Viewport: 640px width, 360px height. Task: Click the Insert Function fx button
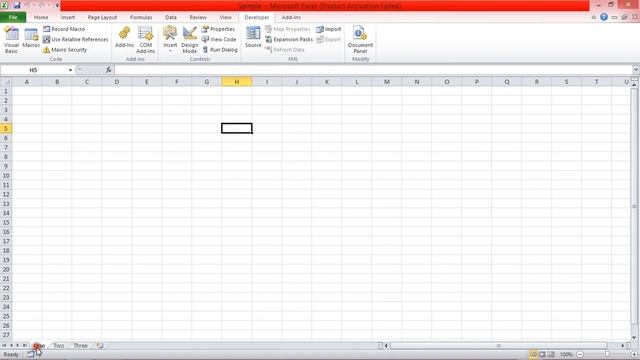click(109, 70)
